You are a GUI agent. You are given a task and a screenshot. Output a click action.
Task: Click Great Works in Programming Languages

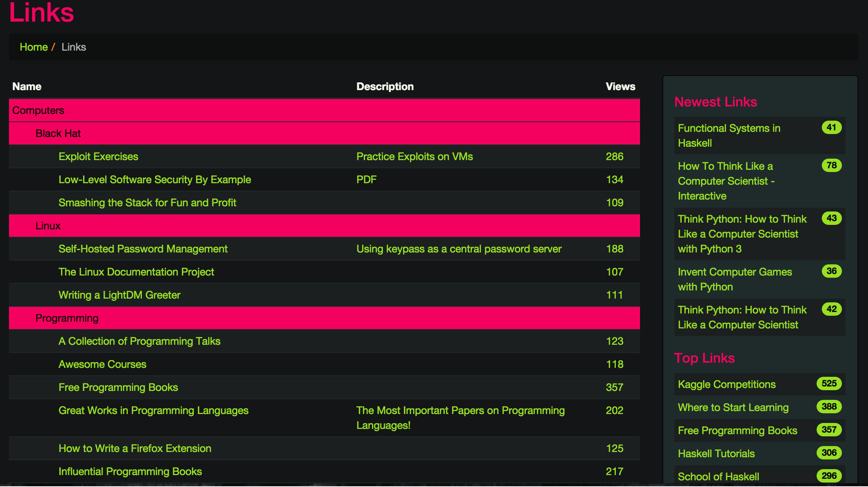click(153, 410)
